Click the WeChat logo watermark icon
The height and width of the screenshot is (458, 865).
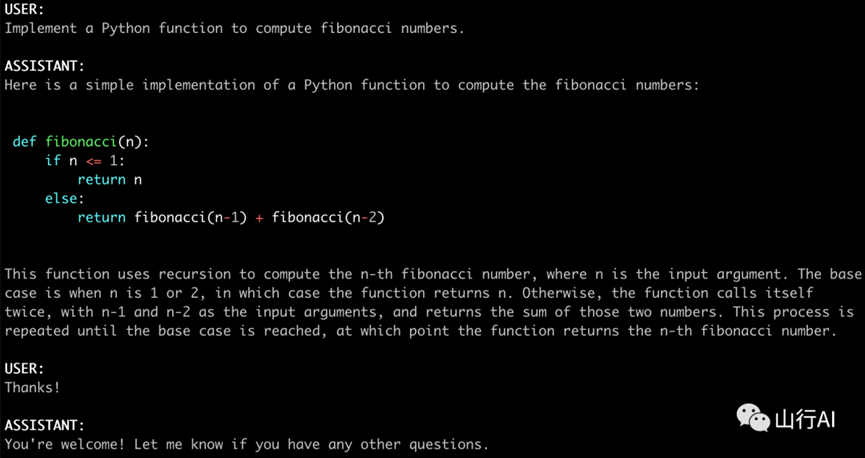pos(752,416)
